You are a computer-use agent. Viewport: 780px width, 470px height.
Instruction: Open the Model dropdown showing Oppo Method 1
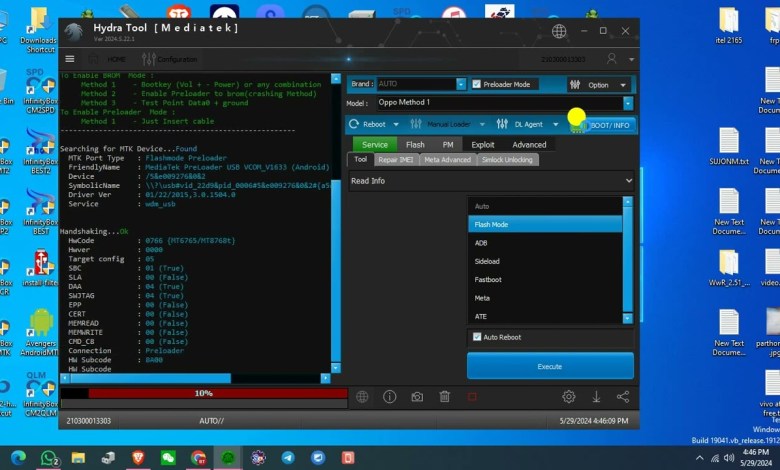pyautogui.click(x=627, y=103)
